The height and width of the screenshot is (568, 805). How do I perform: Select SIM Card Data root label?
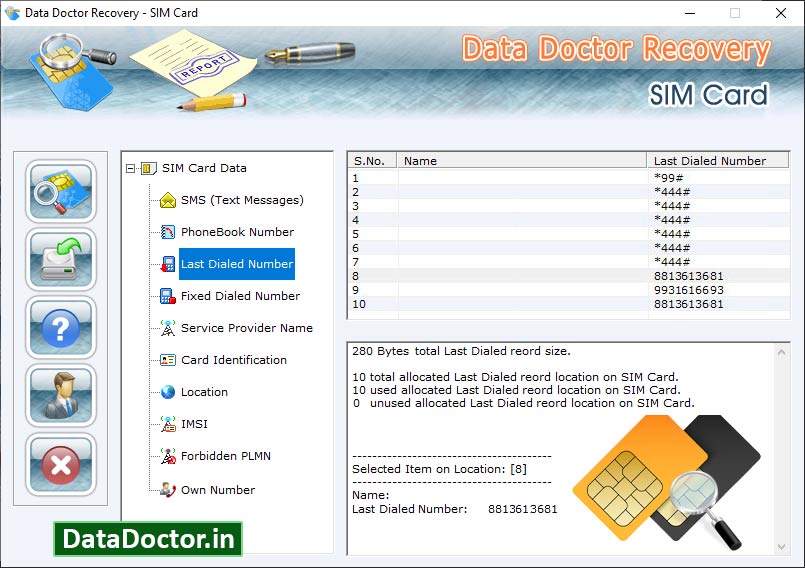click(204, 168)
